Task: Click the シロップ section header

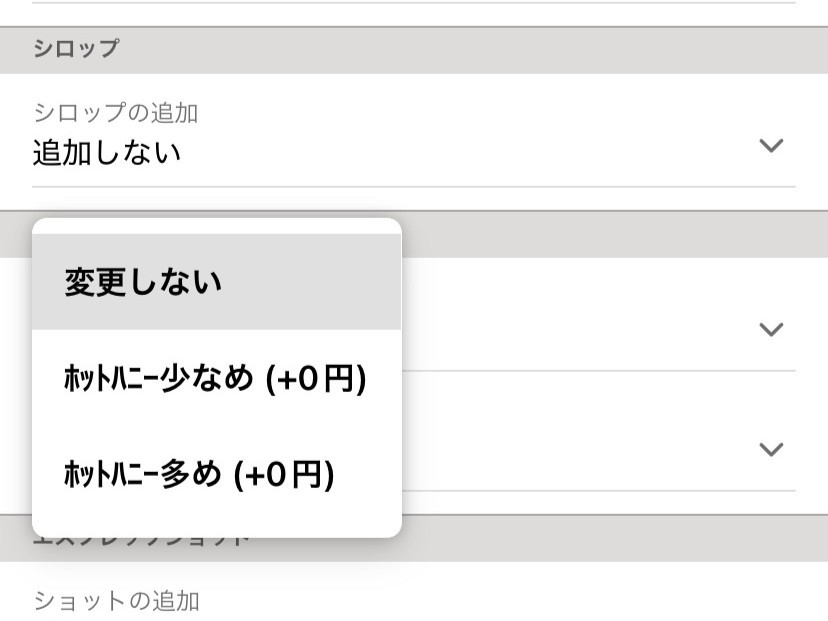Action: click(77, 49)
